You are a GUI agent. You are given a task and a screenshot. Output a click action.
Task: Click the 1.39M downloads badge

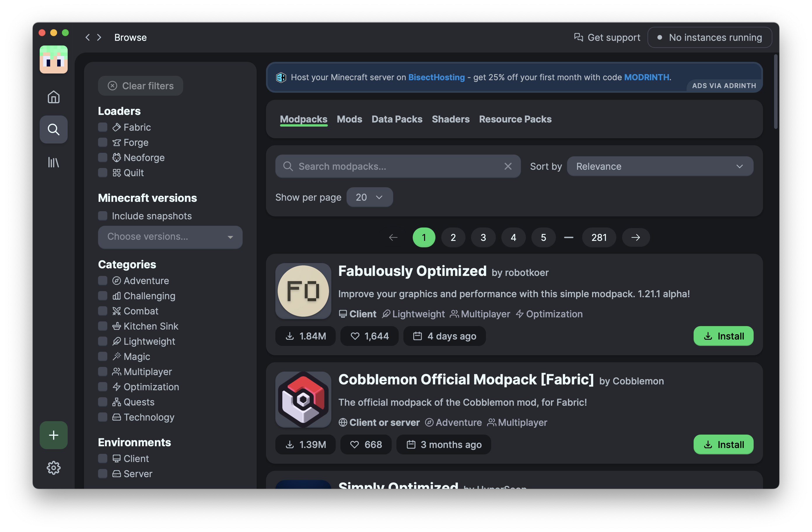click(305, 444)
